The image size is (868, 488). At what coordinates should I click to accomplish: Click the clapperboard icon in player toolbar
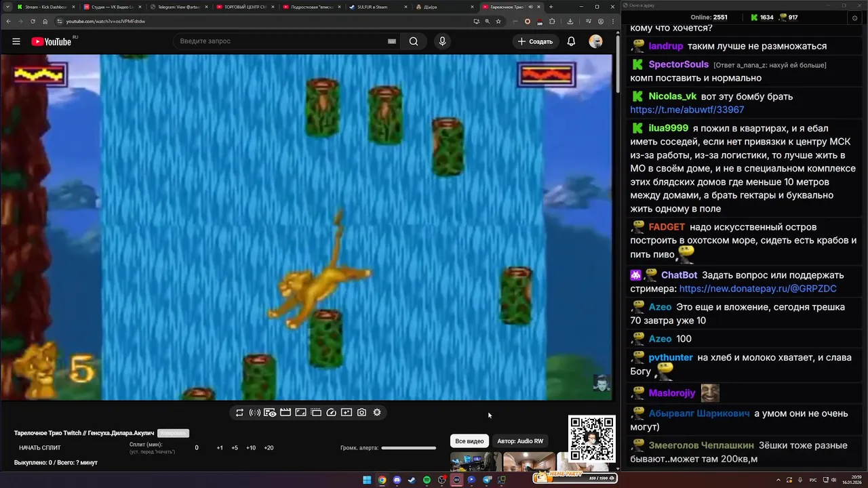point(285,412)
